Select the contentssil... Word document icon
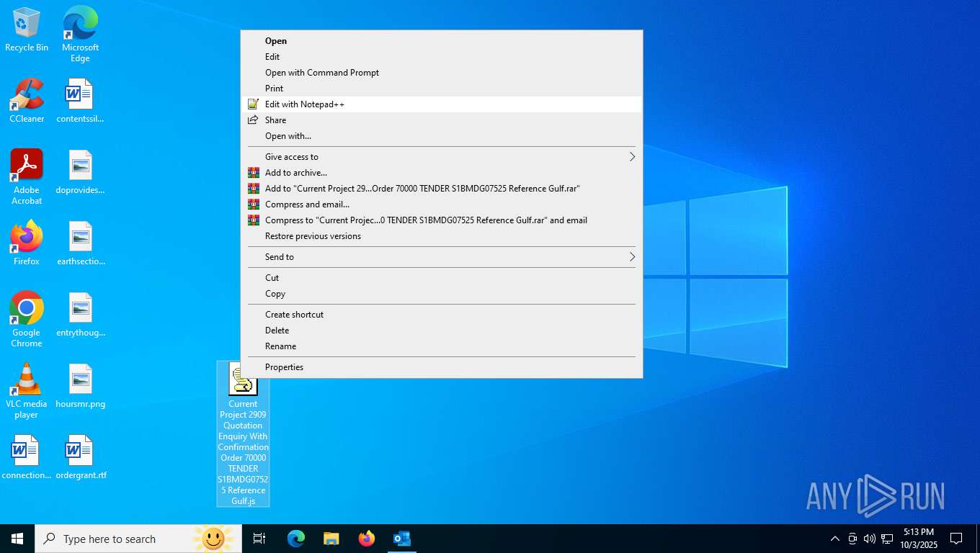The height and width of the screenshot is (553, 980). pyautogui.click(x=80, y=101)
